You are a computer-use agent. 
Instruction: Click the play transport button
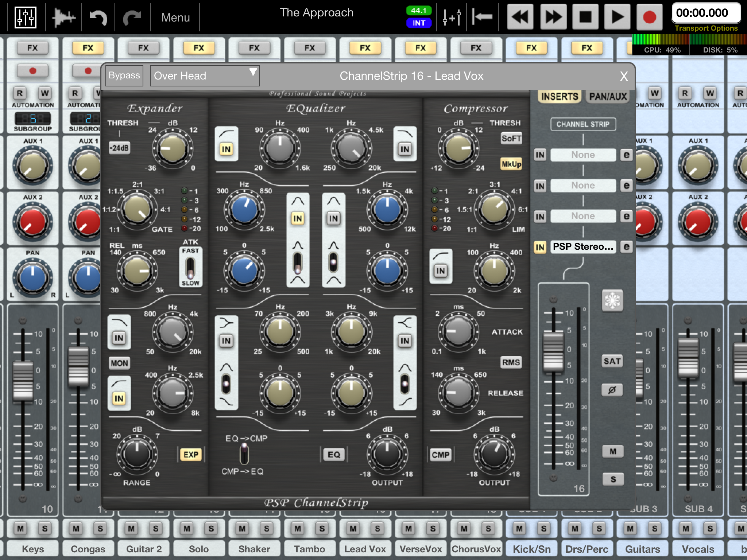point(617,17)
